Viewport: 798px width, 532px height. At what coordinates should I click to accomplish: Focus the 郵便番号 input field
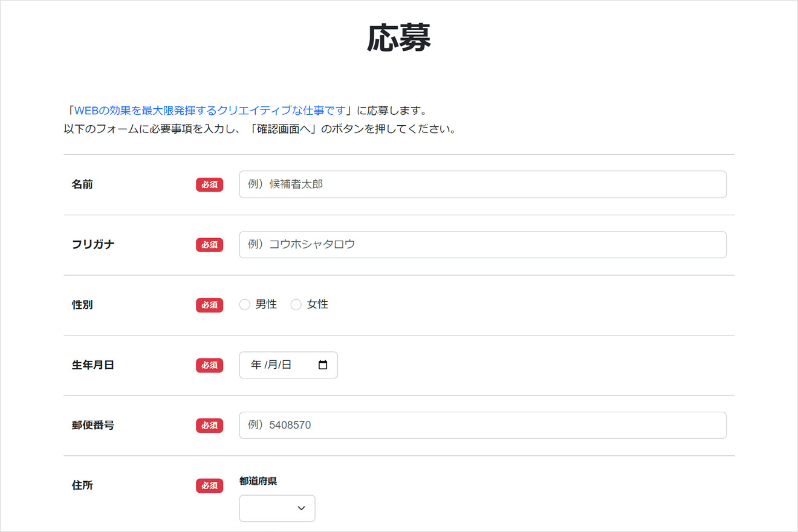point(482,425)
